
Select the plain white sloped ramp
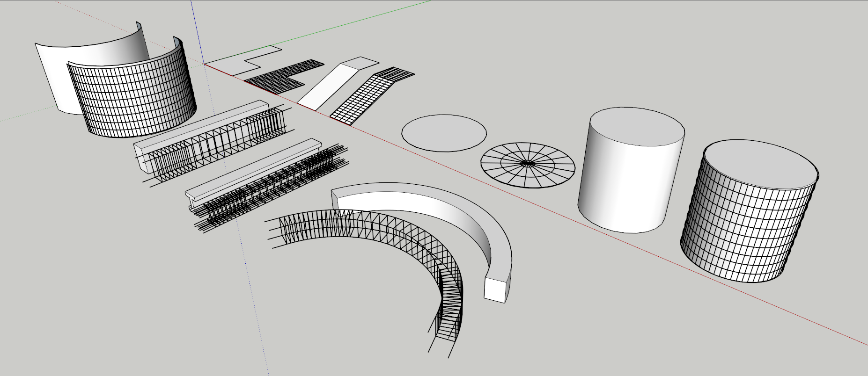[328, 87]
